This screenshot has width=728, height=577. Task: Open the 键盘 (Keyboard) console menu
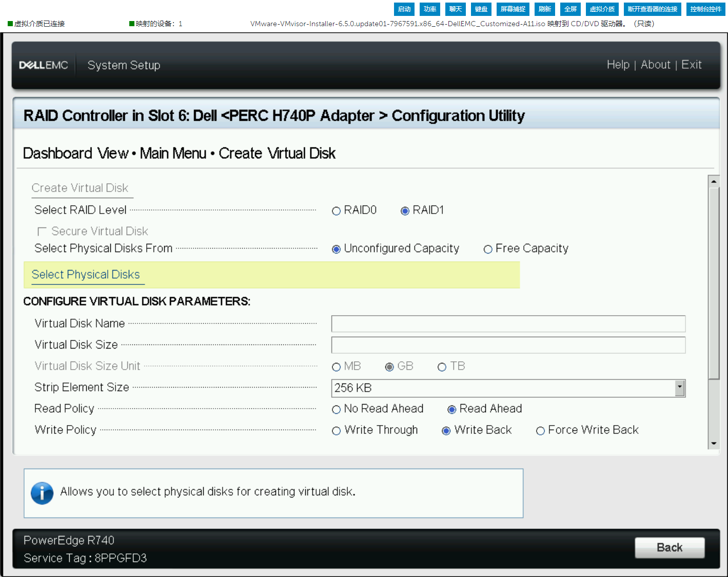tap(481, 9)
